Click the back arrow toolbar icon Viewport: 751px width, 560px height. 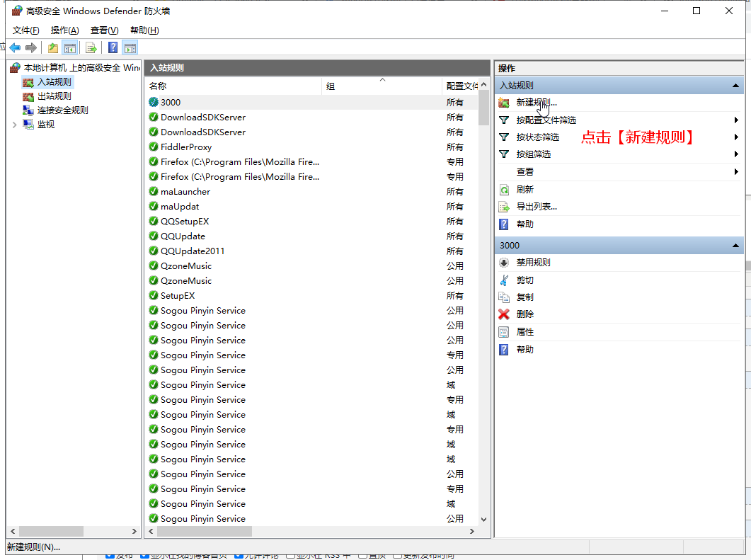coord(15,48)
